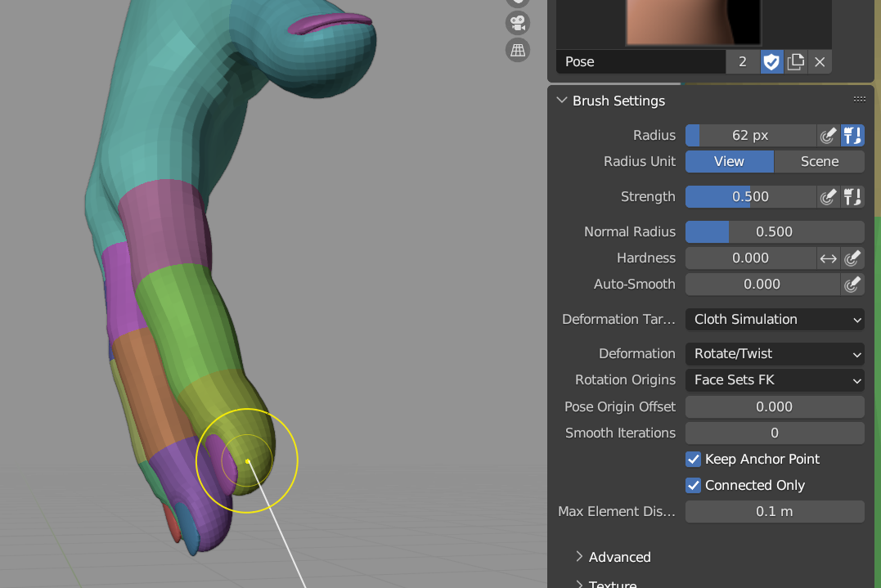Duplicate the Pose brush datablock

pos(796,62)
